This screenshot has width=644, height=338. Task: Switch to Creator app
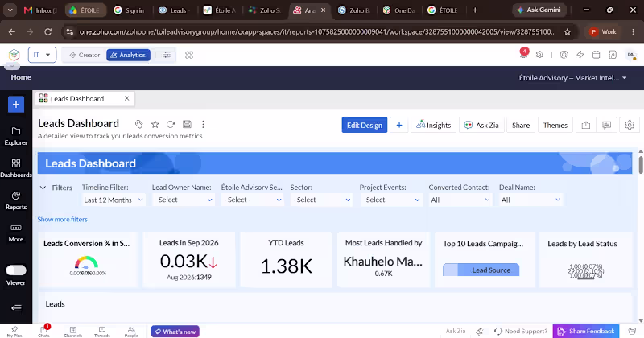pos(85,55)
